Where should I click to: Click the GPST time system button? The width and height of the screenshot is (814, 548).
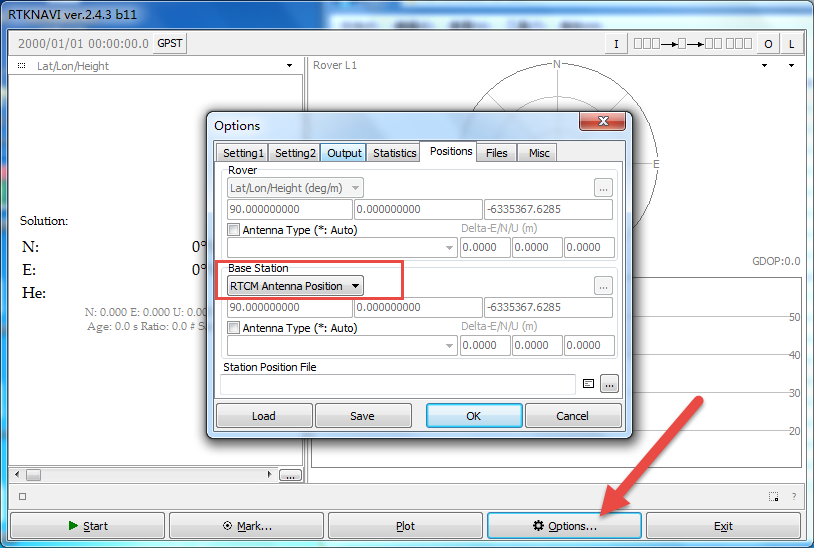click(x=169, y=43)
